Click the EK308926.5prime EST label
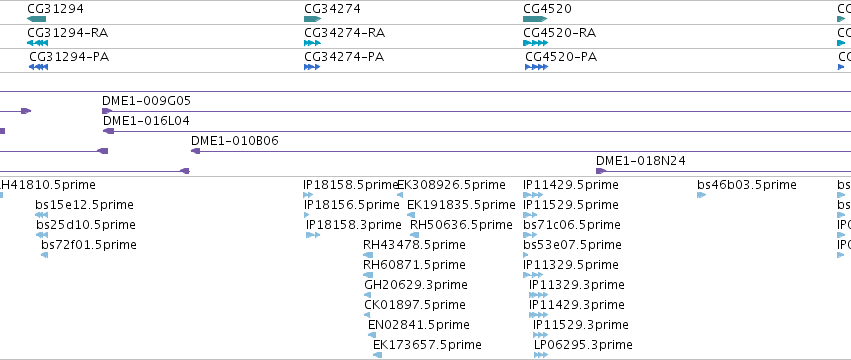 [x=453, y=185]
